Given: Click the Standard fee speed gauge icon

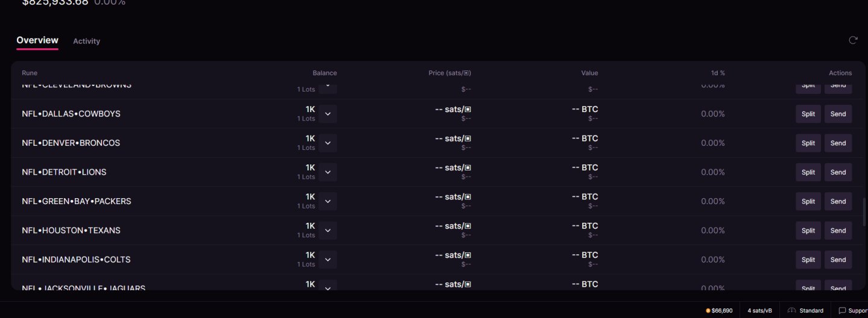Looking at the screenshot, I should coord(792,311).
